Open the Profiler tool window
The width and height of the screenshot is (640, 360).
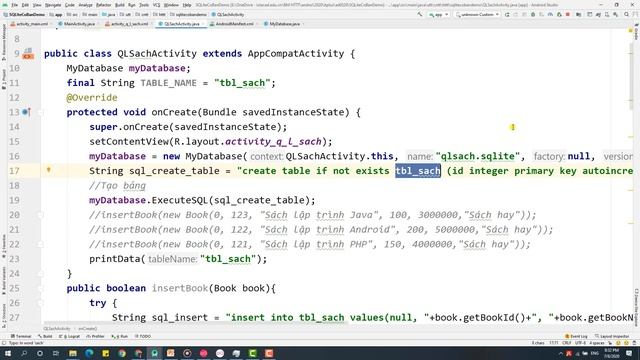[96, 336]
